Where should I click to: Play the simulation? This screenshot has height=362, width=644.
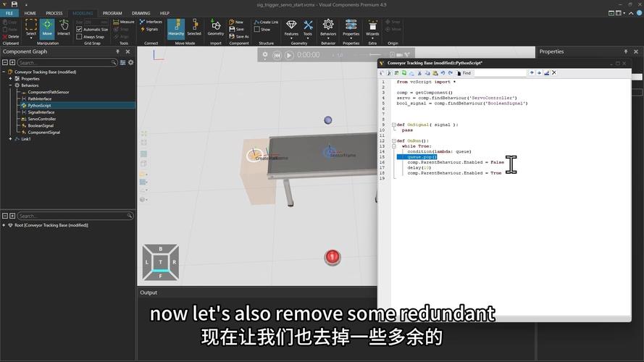tap(289, 55)
